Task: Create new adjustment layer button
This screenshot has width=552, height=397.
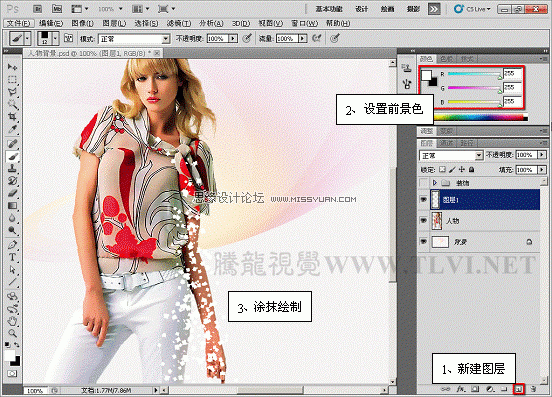Action: click(x=490, y=389)
